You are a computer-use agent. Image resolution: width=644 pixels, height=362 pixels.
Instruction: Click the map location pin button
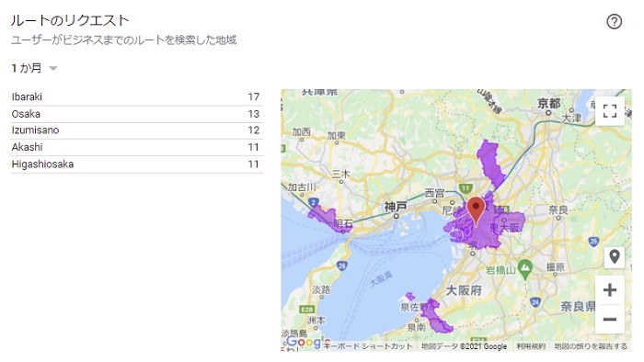click(615, 257)
